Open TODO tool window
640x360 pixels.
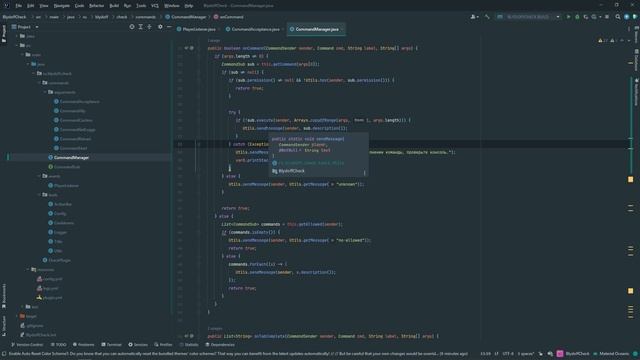pos(58,345)
